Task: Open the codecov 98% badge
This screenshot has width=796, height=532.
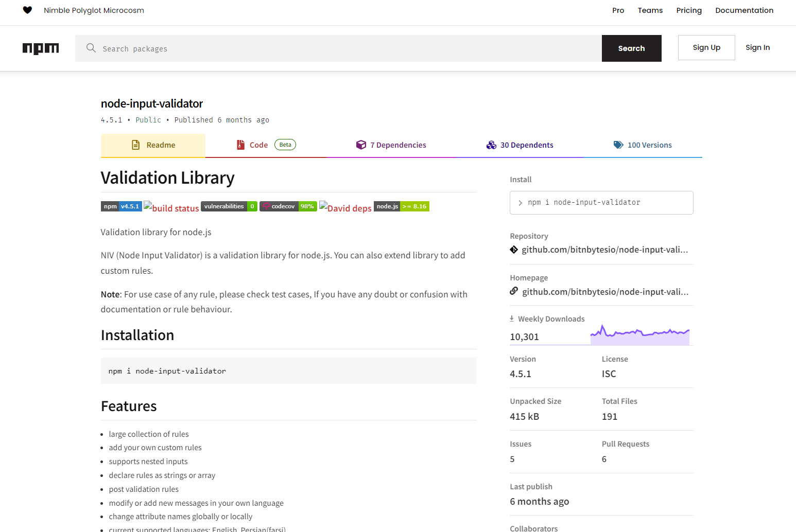Action: click(x=288, y=206)
